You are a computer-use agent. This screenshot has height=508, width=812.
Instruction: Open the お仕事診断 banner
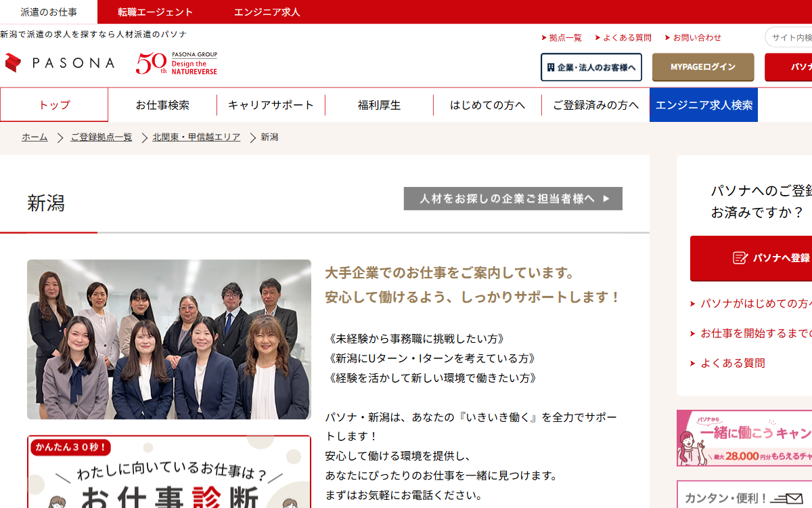[169, 471]
